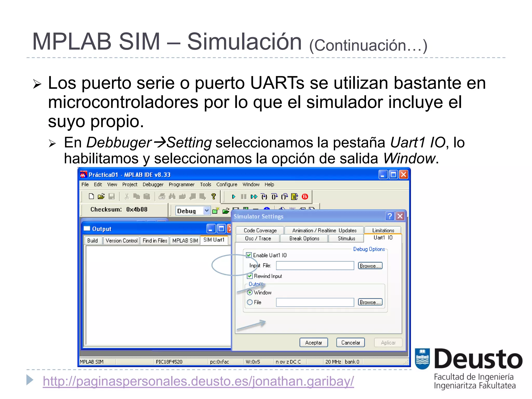Image resolution: width=532 pixels, height=399 pixels.
Task: Click the Halt pause icon
Action: (243, 197)
